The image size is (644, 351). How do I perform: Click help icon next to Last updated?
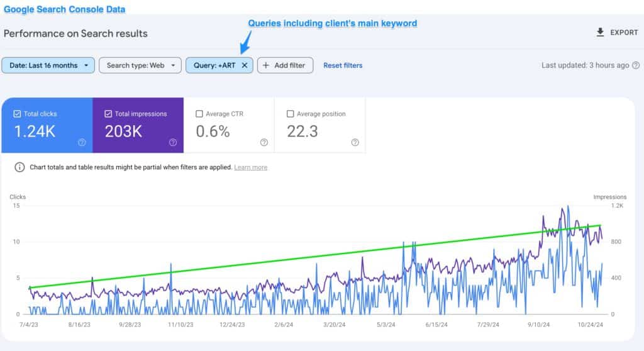coord(636,65)
